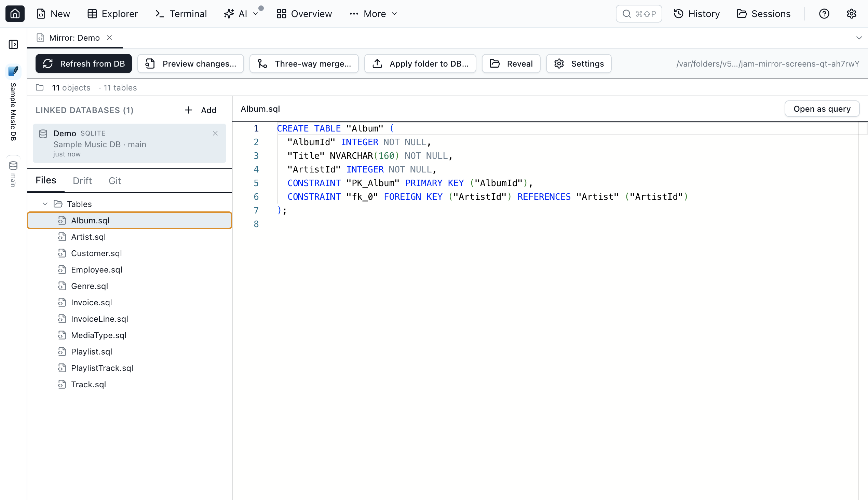
Task: Open Playlist.sql file
Action: (130, 352)
